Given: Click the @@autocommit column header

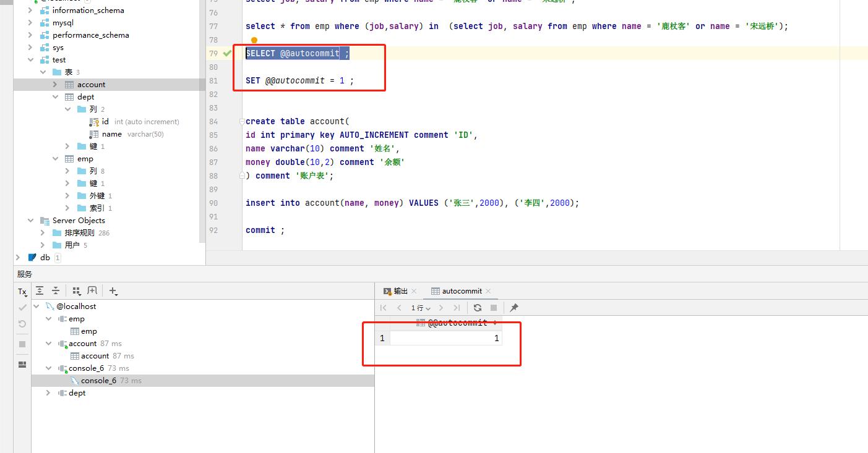Looking at the screenshot, I should click(457, 323).
